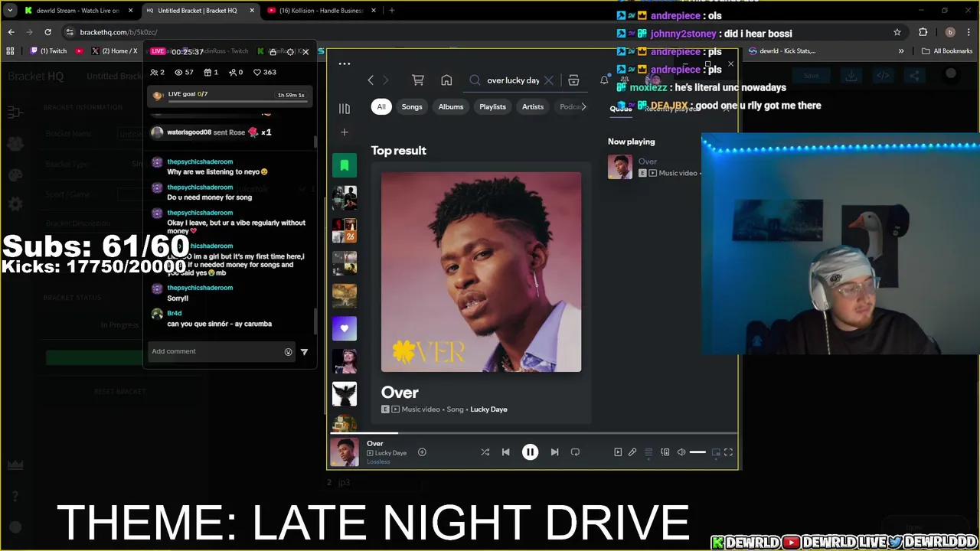
Task: Pause the song with the pause button
Action: 530,452
